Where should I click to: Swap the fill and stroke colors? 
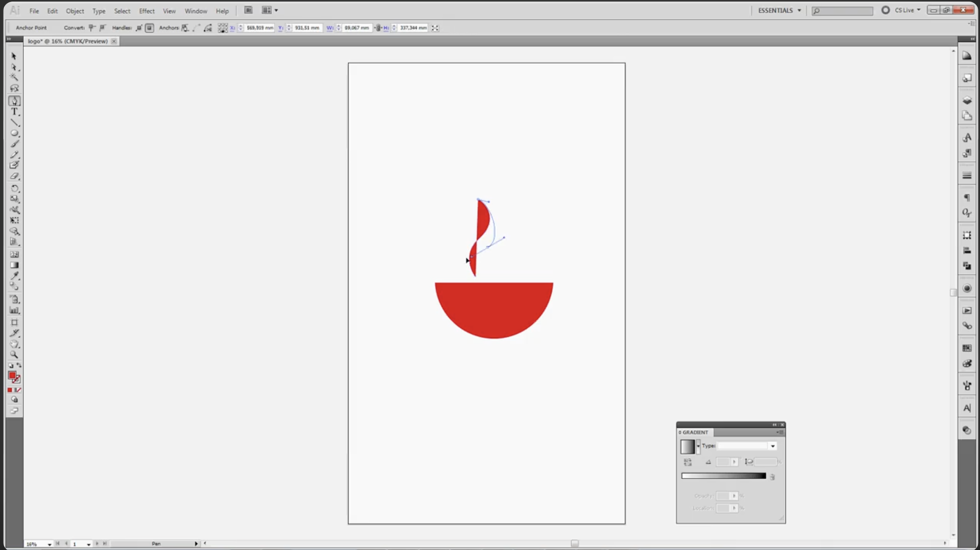[20, 365]
